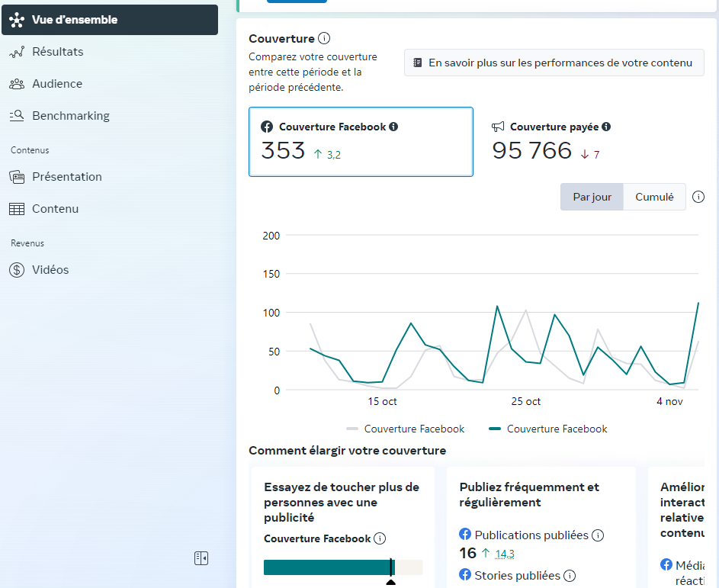This screenshot has height=588, width=719.
Task: Toggle the teal Couverture Facebook legend entry
Action: pos(548,429)
